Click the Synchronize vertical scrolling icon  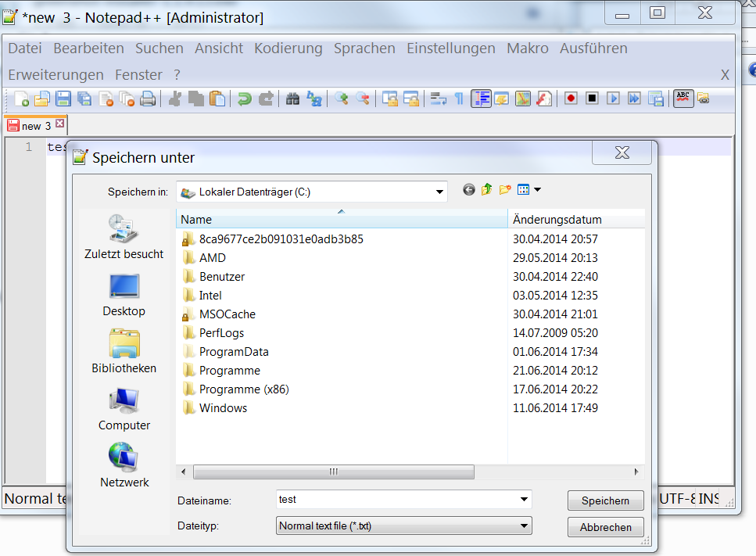pyautogui.click(x=389, y=99)
